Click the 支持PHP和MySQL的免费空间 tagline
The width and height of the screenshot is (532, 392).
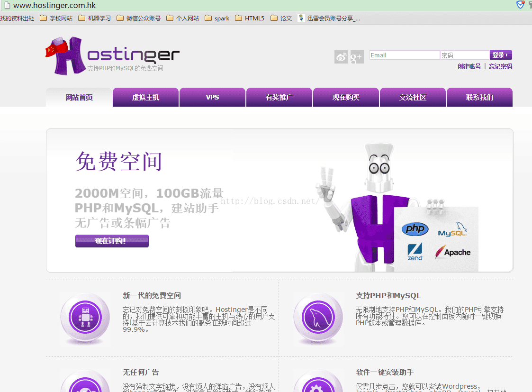(x=125, y=68)
